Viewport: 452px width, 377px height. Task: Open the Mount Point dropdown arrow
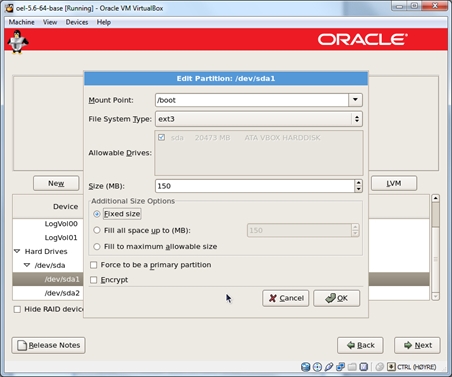[x=355, y=100]
